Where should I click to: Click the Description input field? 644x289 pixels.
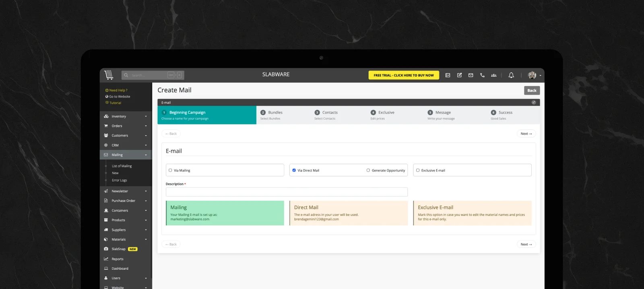point(287,192)
